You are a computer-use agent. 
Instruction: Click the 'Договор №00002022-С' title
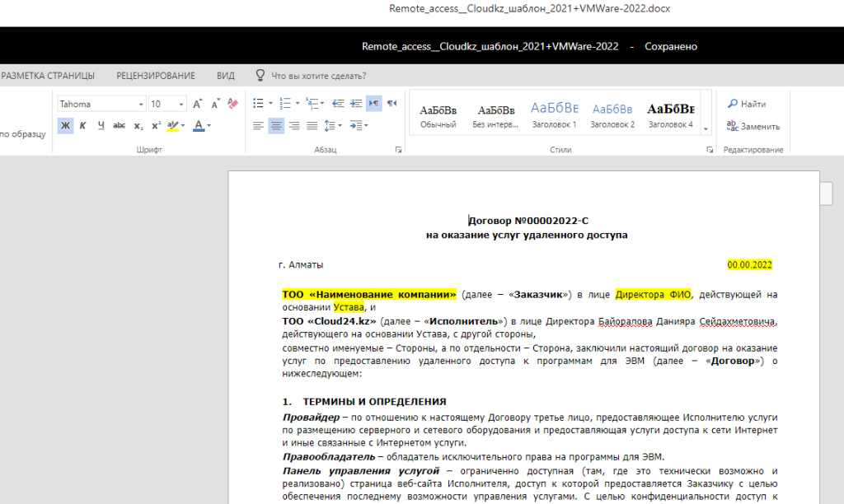click(x=528, y=221)
